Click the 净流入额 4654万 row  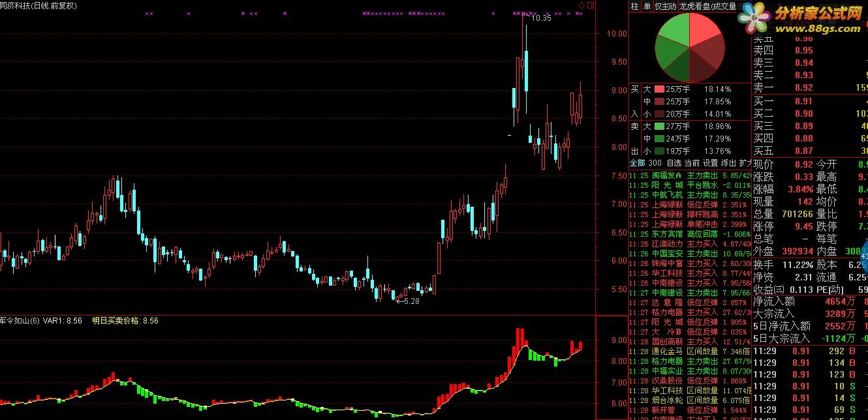810,302
